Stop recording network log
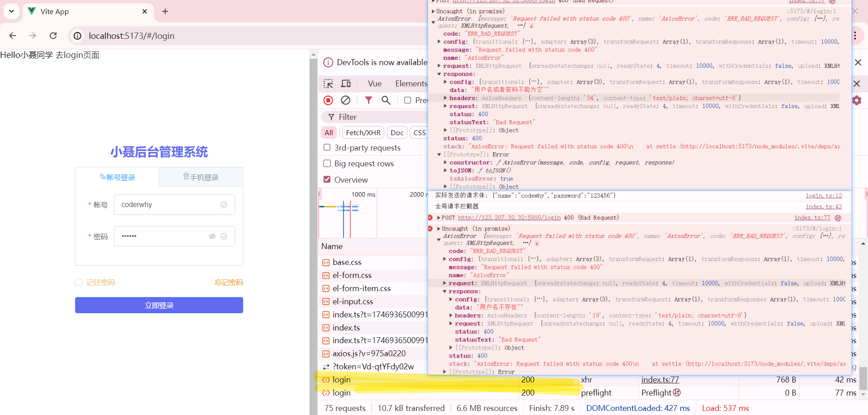 [329, 100]
